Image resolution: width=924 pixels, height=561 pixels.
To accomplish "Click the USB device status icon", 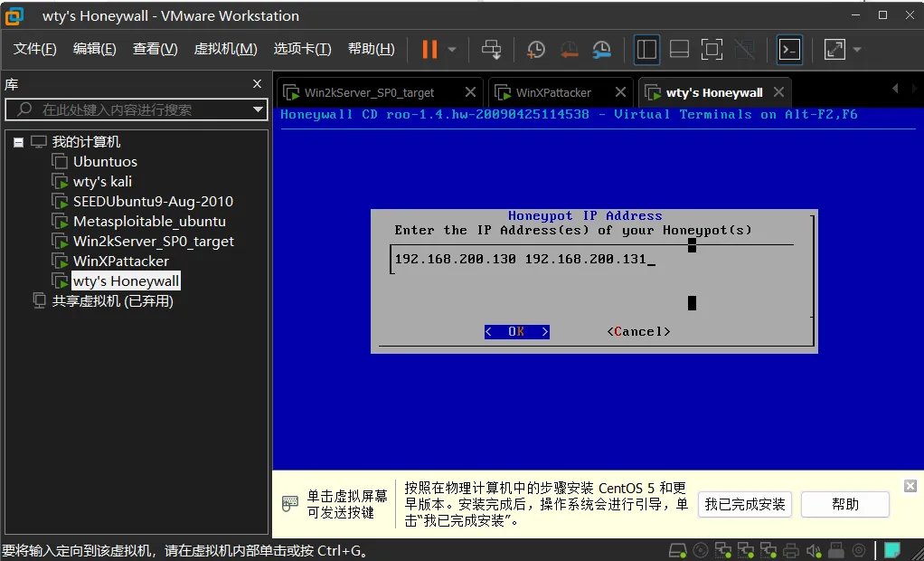I will pos(836,550).
